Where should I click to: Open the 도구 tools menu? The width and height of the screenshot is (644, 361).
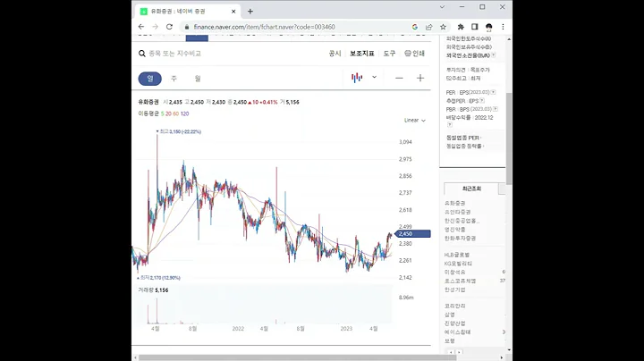tap(389, 54)
